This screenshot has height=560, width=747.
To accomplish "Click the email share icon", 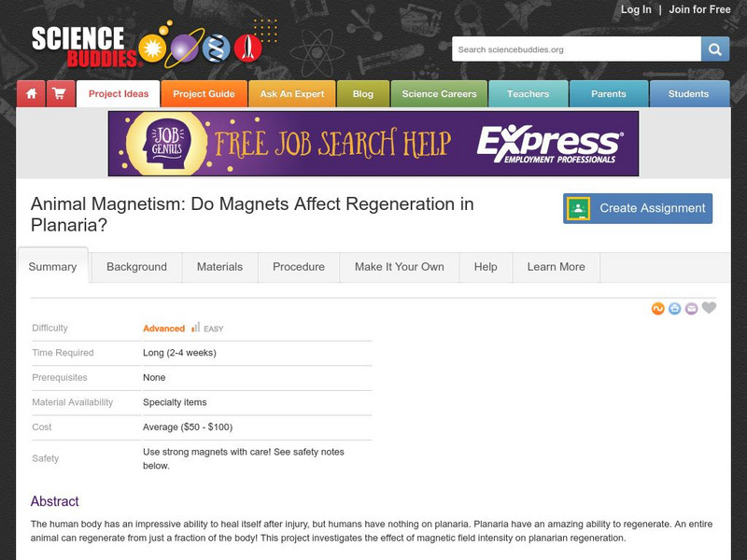I will pyautogui.click(x=691, y=308).
